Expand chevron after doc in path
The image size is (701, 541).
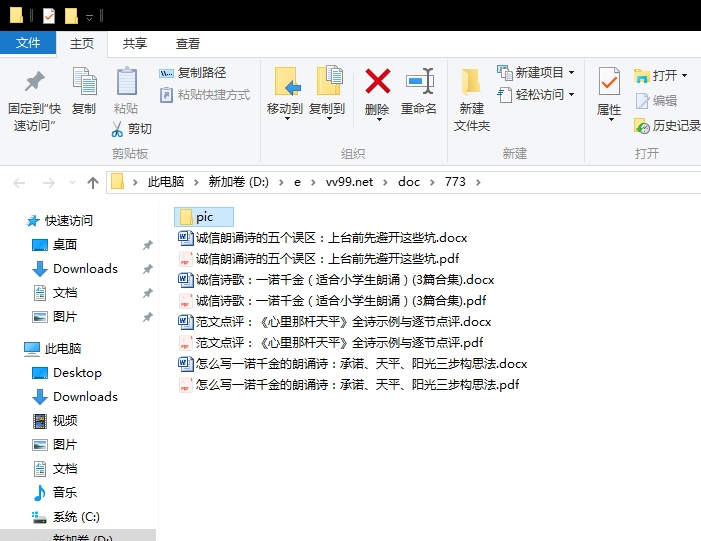pos(432,182)
